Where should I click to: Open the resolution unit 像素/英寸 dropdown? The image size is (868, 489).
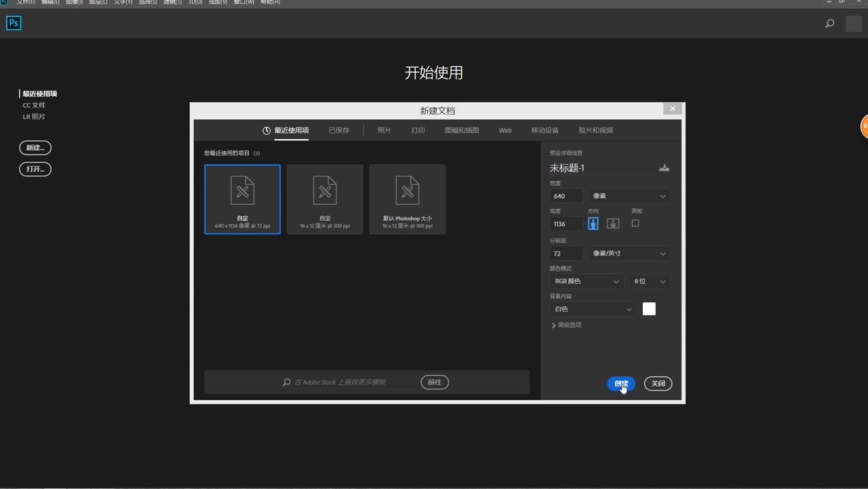(x=629, y=254)
